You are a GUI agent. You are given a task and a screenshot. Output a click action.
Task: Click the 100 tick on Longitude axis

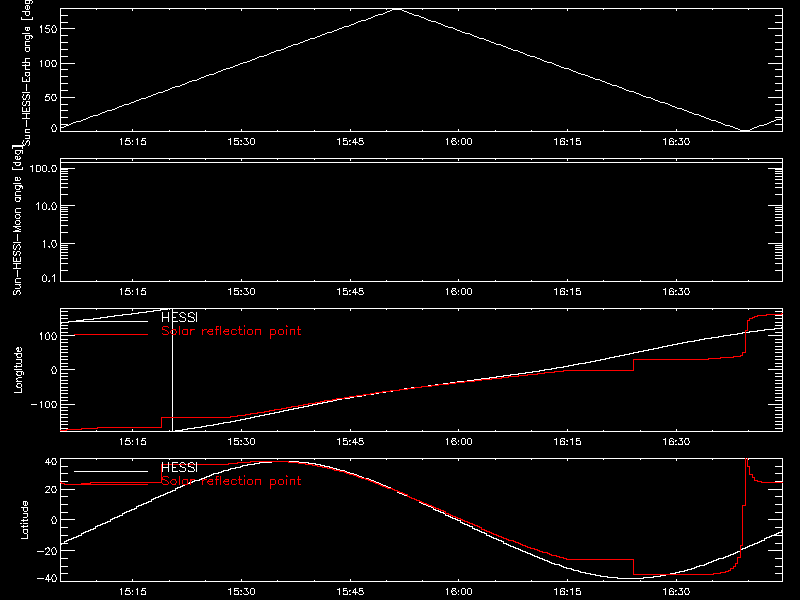tap(47, 336)
